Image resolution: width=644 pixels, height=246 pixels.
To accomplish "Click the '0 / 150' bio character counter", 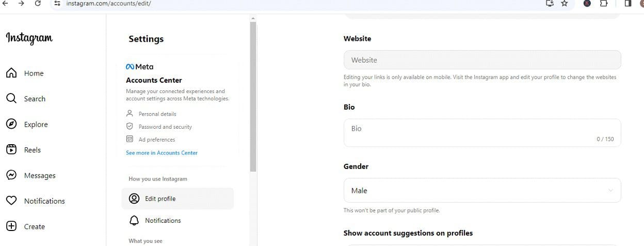I will [605, 140].
